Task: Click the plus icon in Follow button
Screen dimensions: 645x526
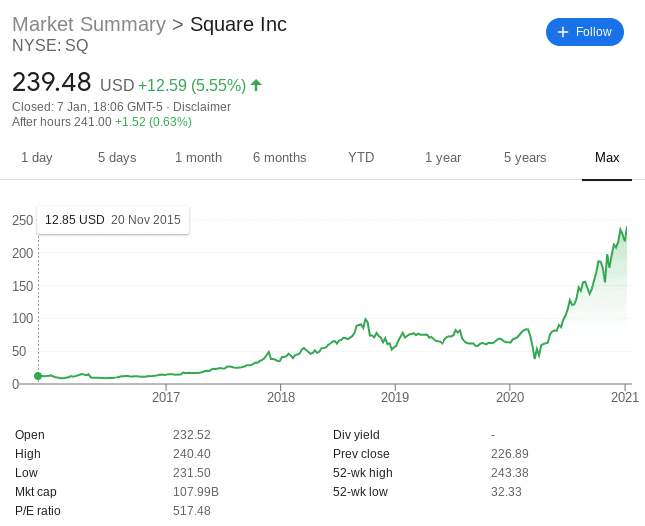Action: 562,32
